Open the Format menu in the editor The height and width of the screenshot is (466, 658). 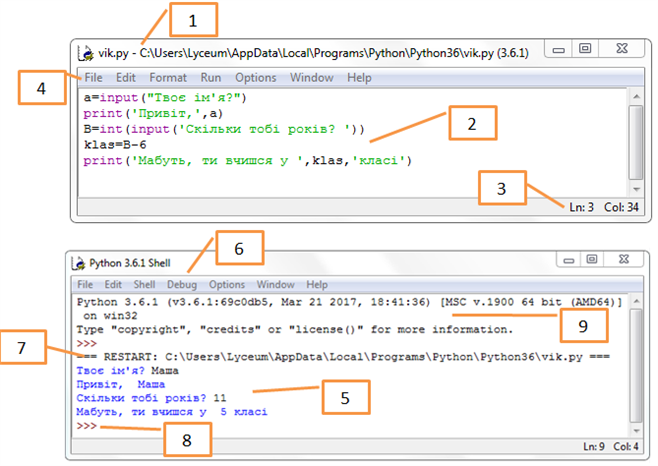[x=168, y=77]
